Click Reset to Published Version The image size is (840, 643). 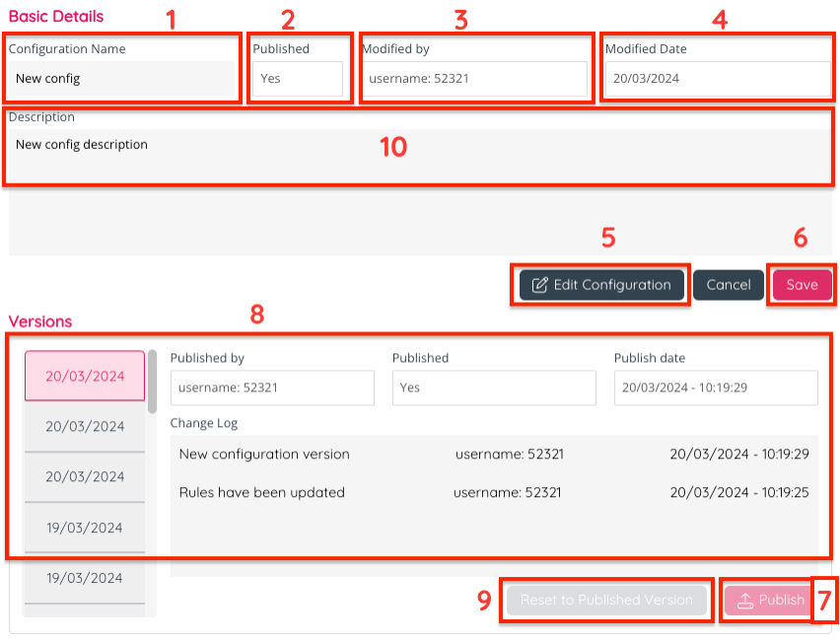pyautogui.click(x=606, y=600)
